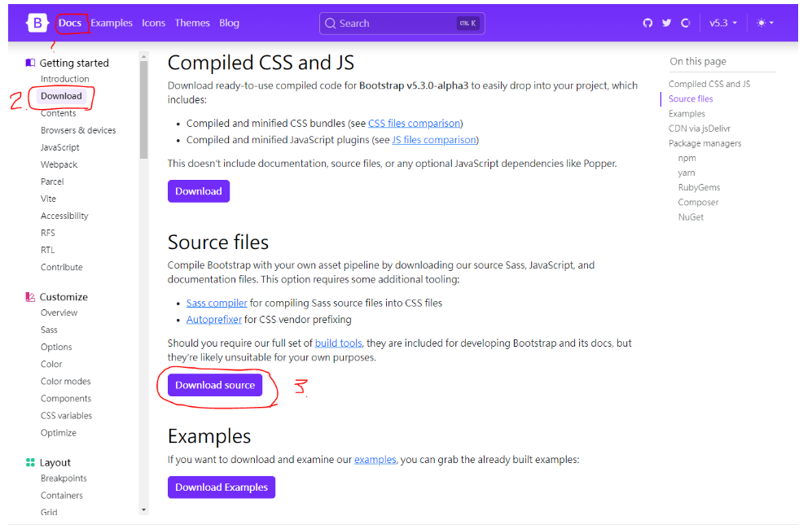
Task: Open RFS sidebar page
Action: tap(47, 233)
